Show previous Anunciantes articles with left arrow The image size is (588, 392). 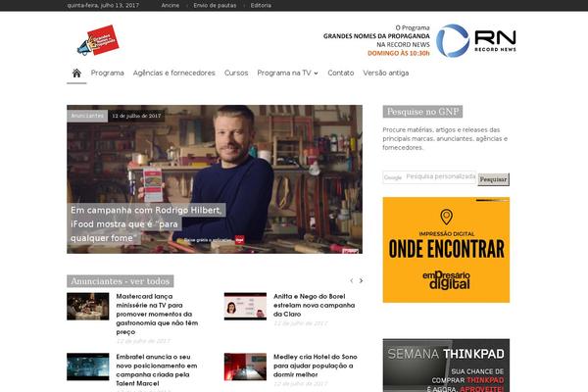click(x=352, y=280)
